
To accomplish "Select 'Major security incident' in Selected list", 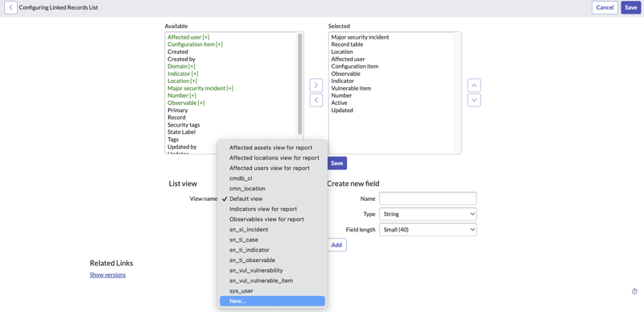I will 360,37.
